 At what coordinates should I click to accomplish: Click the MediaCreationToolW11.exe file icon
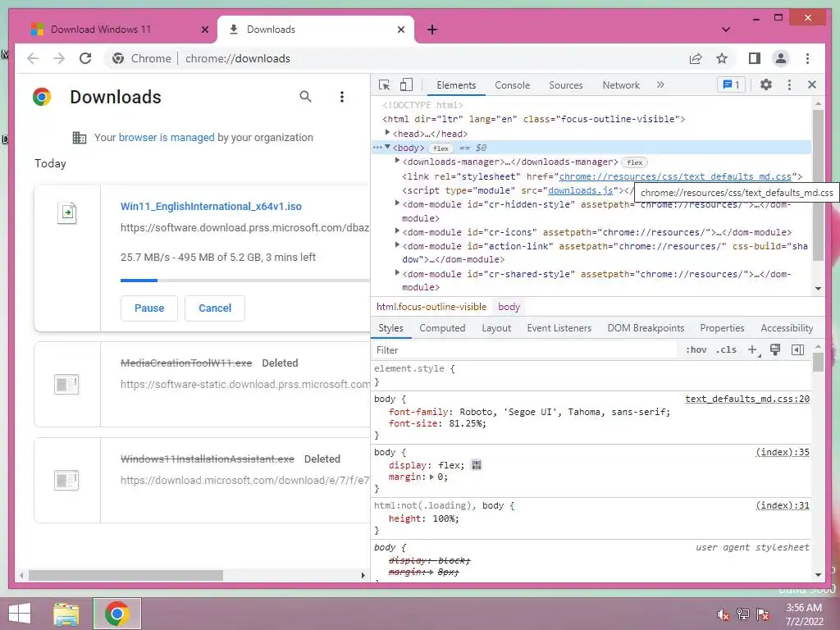(x=66, y=384)
